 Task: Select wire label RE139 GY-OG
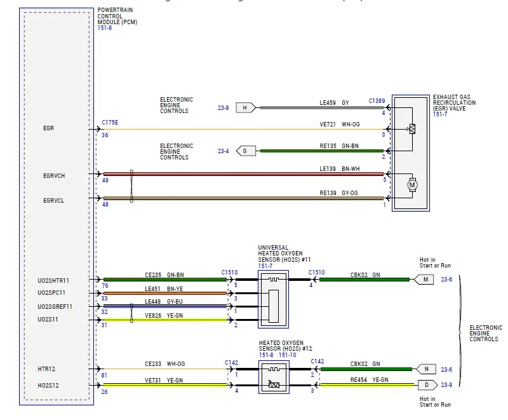coord(339,193)
